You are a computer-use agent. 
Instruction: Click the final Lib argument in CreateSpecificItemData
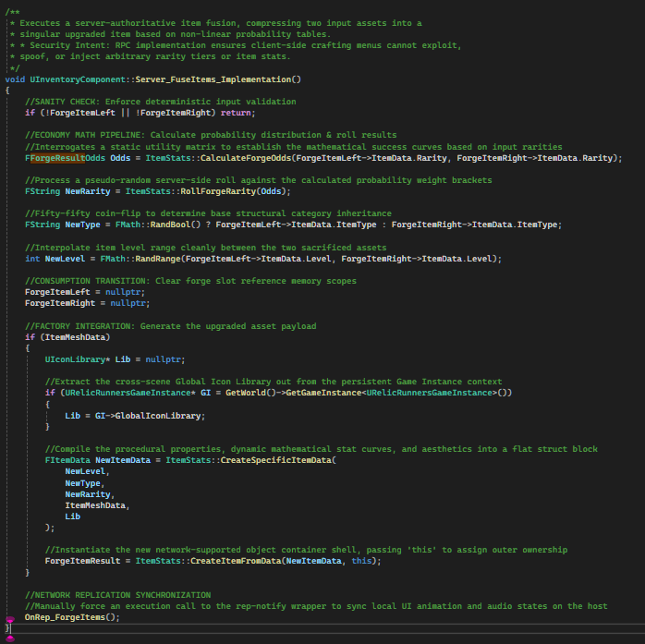72,516
